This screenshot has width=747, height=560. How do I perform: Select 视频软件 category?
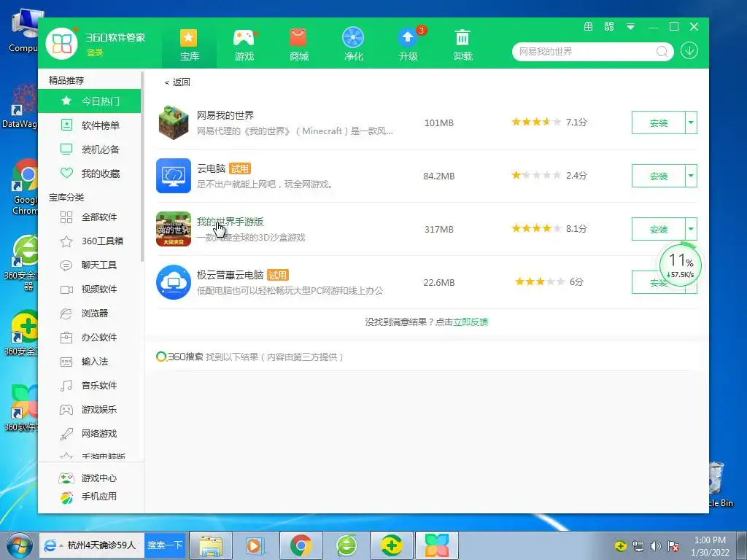click(x=89, y=289)
